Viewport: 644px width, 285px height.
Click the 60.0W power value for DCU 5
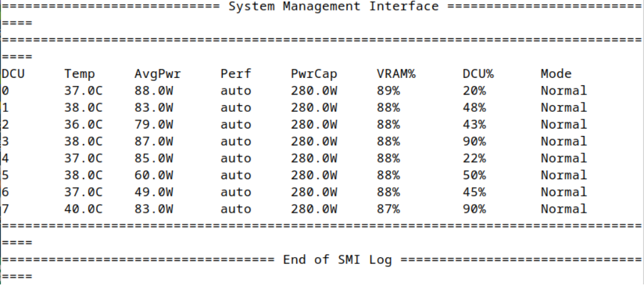[x=153, y=176]
